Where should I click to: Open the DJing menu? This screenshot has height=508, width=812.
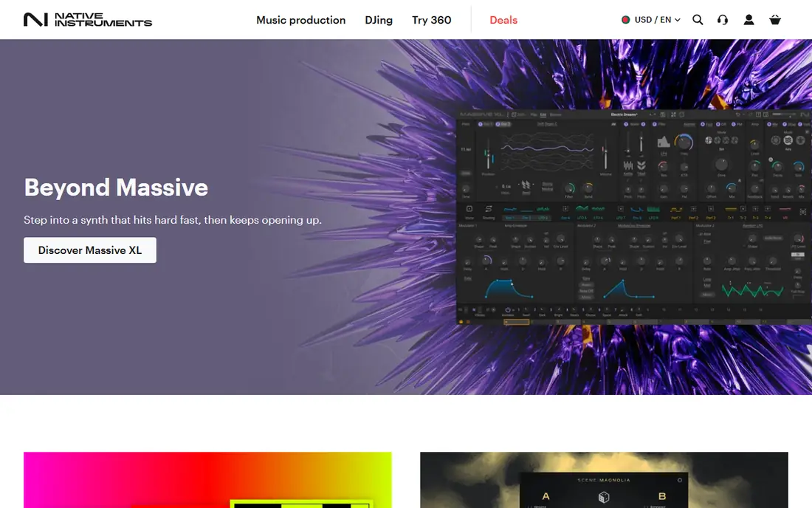tap(379, 20)
